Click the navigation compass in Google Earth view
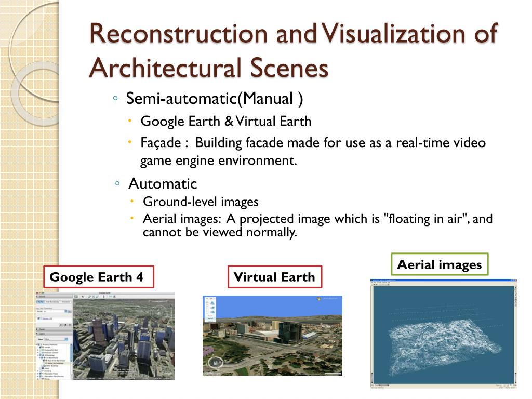Screen dimensions: 532x399 click(x=159, y=313)
